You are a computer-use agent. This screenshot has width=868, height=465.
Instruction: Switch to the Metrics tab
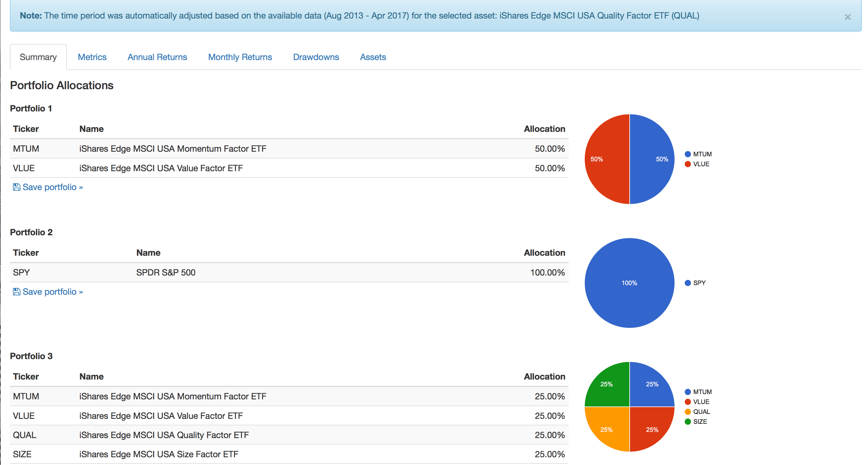point(92,57)
